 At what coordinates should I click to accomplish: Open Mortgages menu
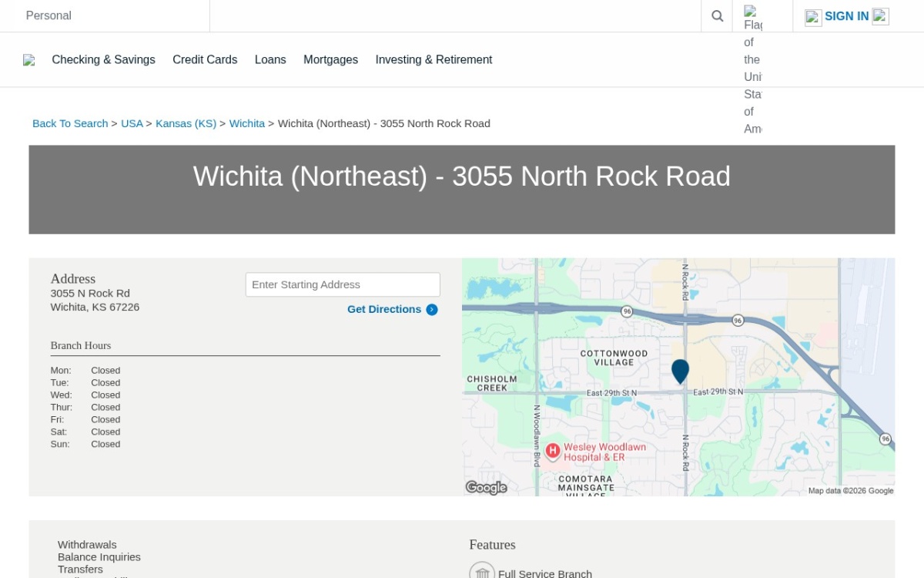330,59
